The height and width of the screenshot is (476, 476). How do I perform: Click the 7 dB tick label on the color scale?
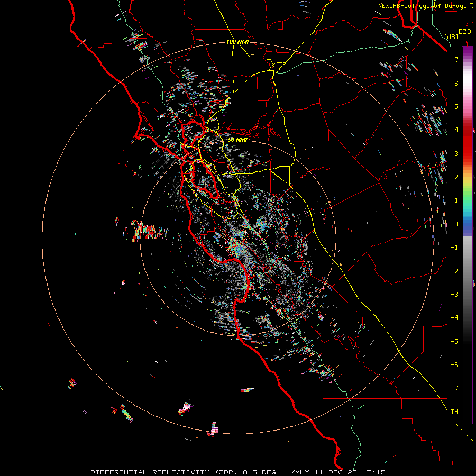[x=456, y=59]
